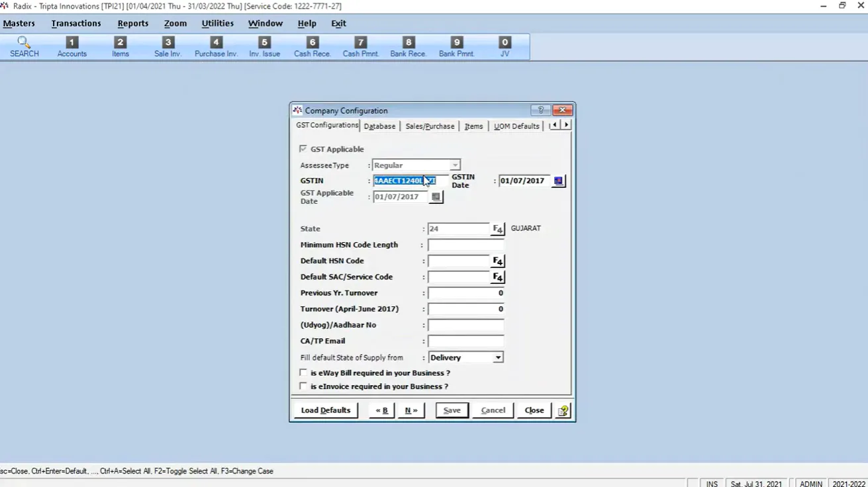Open Accounts from the toolbar

[72, 47]
